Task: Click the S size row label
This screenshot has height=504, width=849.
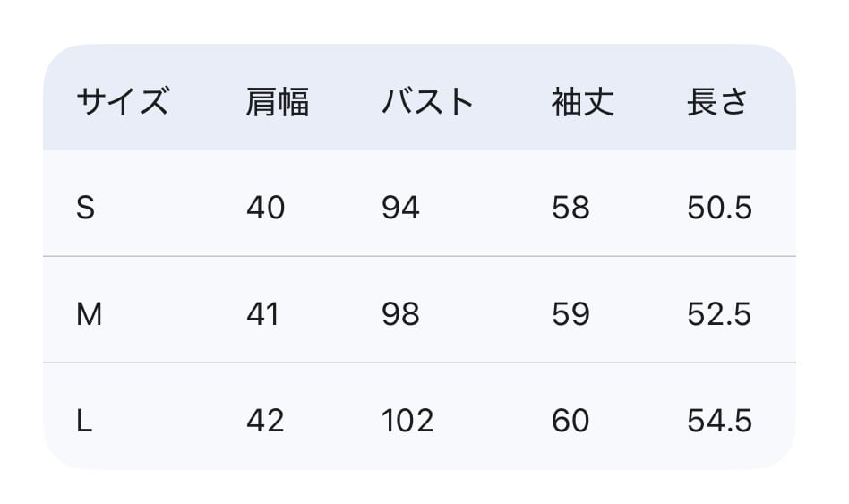Action: point(86,208)
